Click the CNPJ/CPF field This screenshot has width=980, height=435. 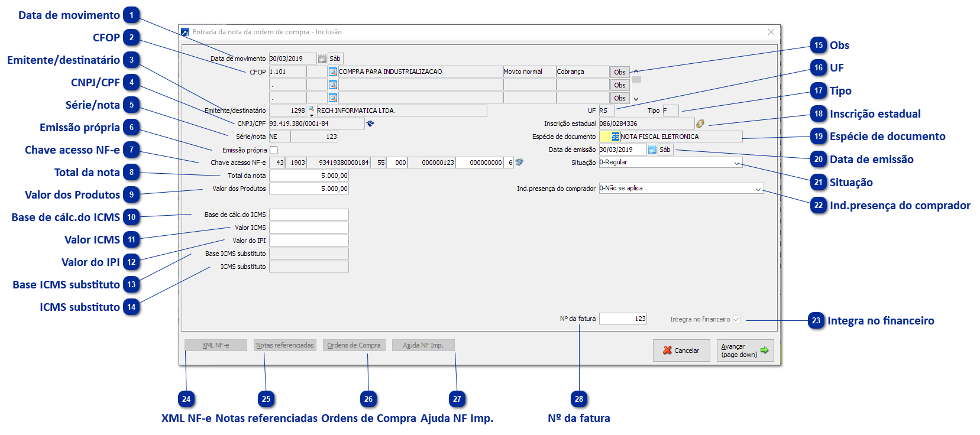317,124
